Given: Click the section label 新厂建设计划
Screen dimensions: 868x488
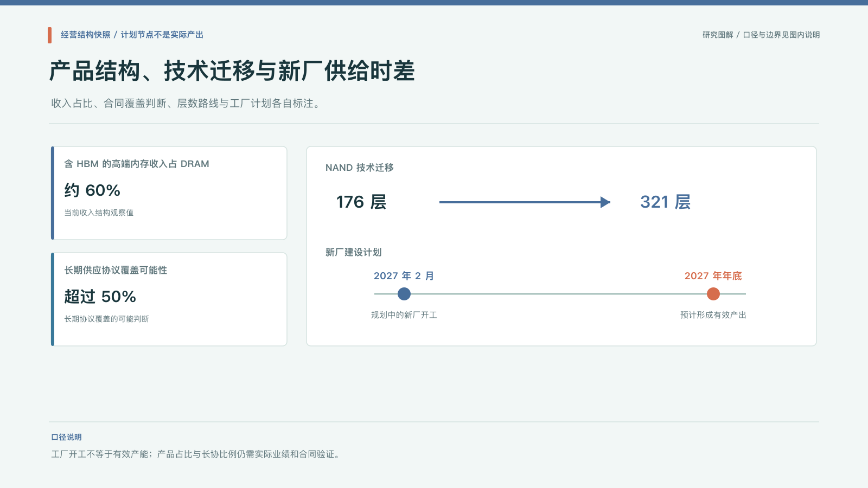Looking at the screenshot, I should coord(353,252).
